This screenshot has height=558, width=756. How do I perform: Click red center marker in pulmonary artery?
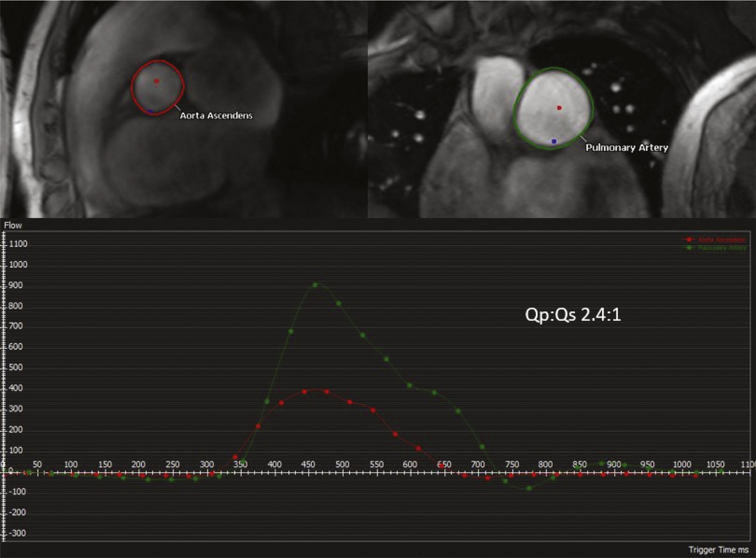point(559,108)
